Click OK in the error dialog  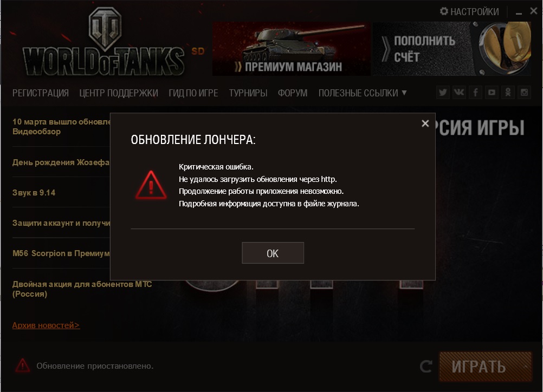273,253
